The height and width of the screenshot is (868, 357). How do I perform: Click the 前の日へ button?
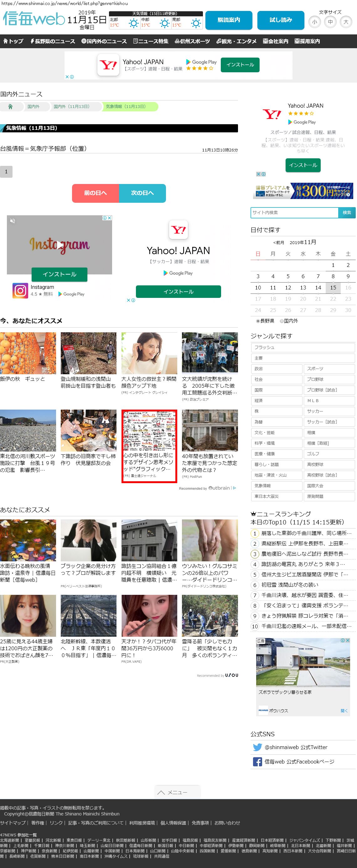coord(96,193)
